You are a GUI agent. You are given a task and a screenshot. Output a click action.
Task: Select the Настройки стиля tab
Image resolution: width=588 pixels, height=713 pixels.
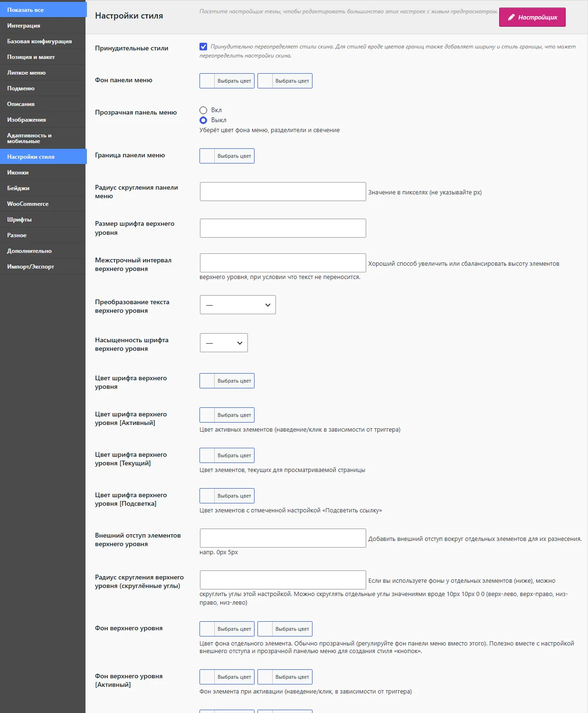43,157
